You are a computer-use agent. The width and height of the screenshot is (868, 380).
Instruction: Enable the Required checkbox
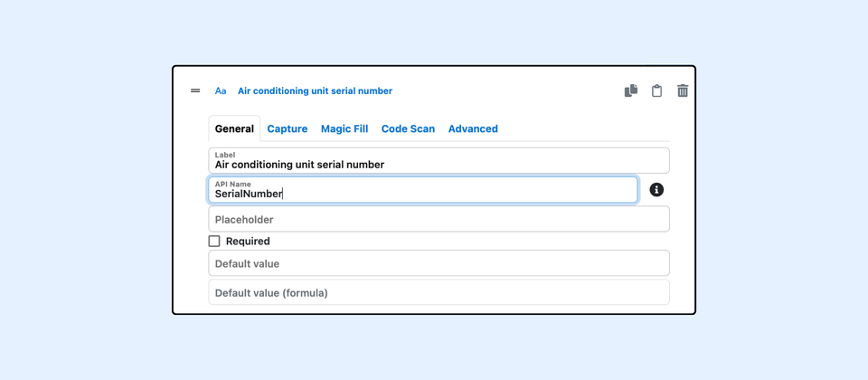(214, 242)
